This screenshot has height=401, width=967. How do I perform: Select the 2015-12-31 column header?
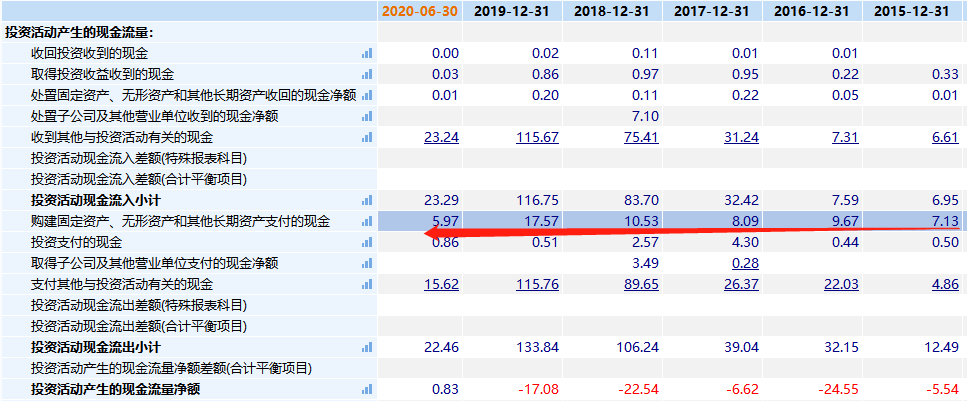coord(912,11)
